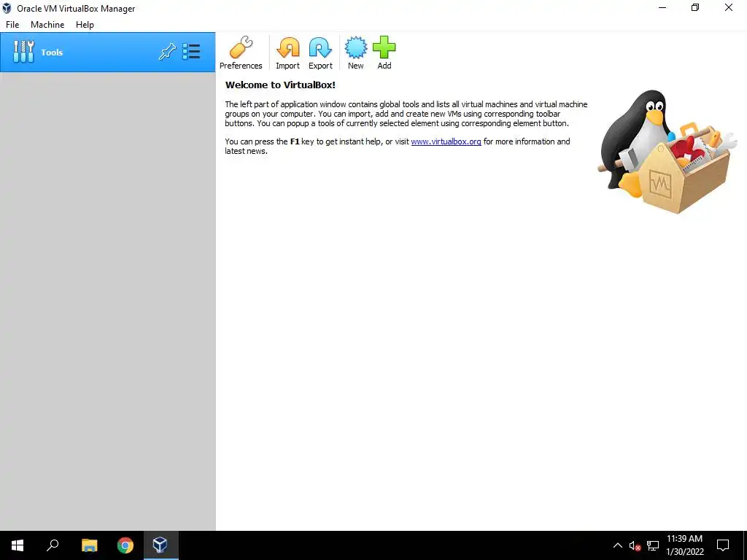
Task: Click the VirtualBox title bar logo
Action: pos(7,8)
